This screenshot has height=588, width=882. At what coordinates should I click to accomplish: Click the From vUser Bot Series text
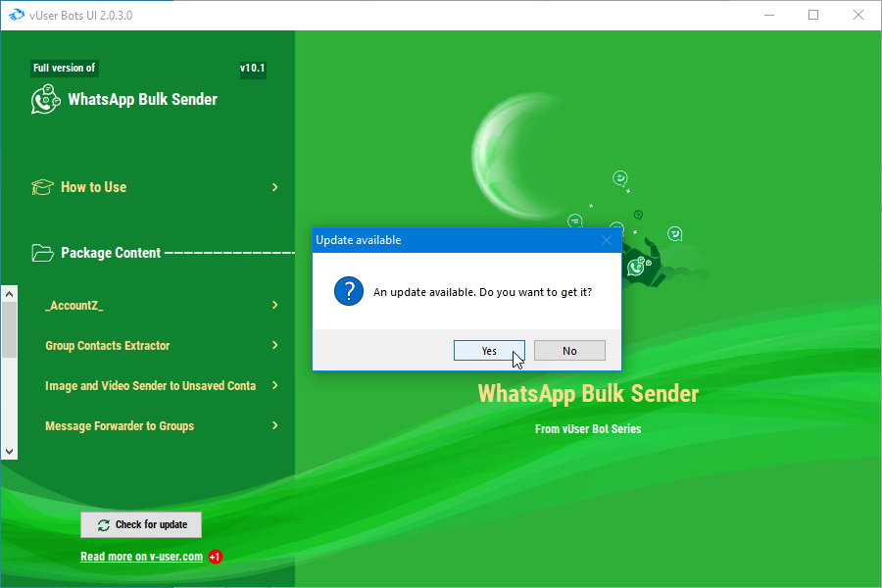point(588,429)
